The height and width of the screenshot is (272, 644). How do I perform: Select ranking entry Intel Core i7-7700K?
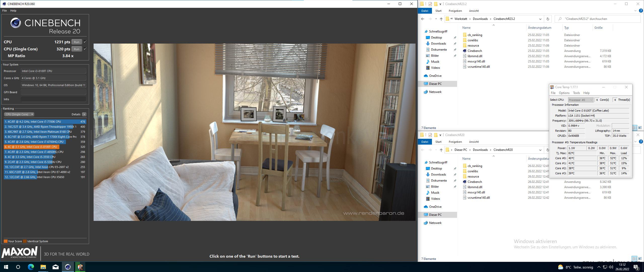click(45, 122)
